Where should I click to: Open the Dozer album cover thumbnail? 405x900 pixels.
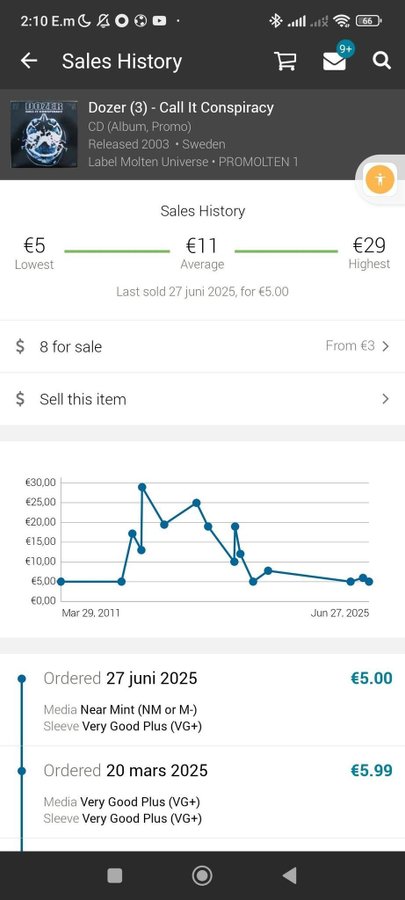(44, 134)
